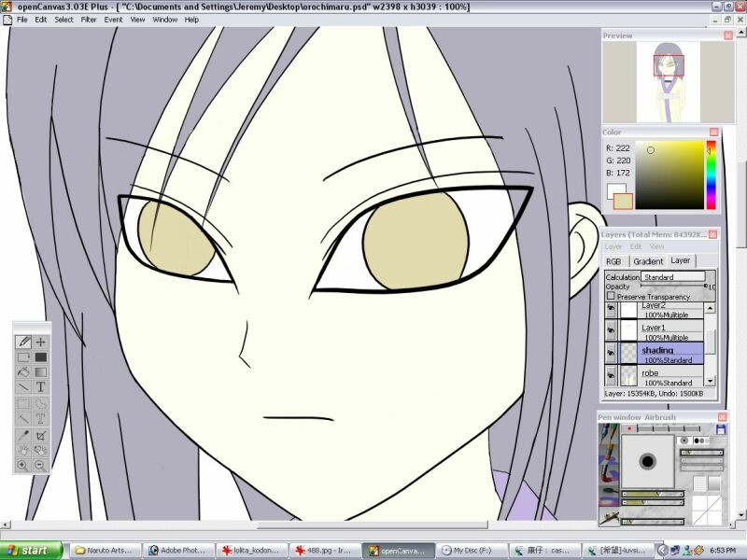Click the three-dot brush density icon
This screenshot has width=747, height=560.
(701, 441)
